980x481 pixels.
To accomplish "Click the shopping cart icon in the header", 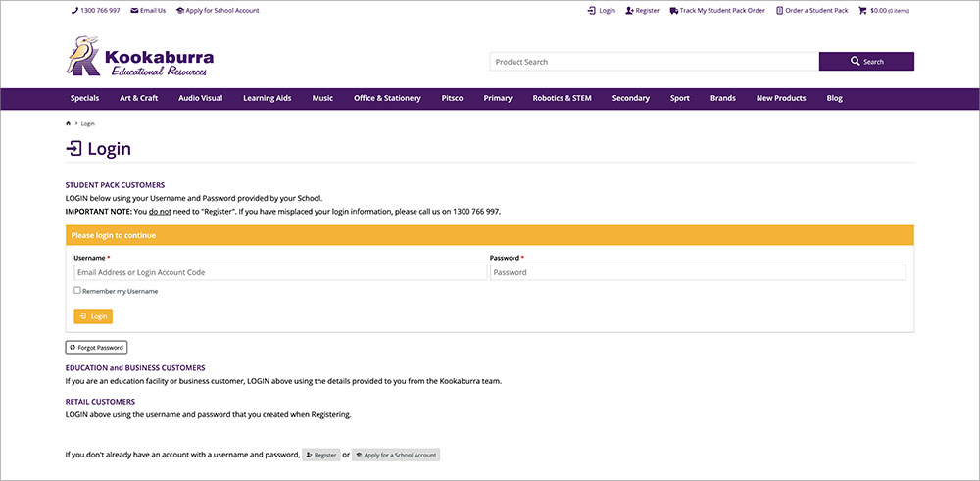I will pyautogui.click(x=862, y=11).
